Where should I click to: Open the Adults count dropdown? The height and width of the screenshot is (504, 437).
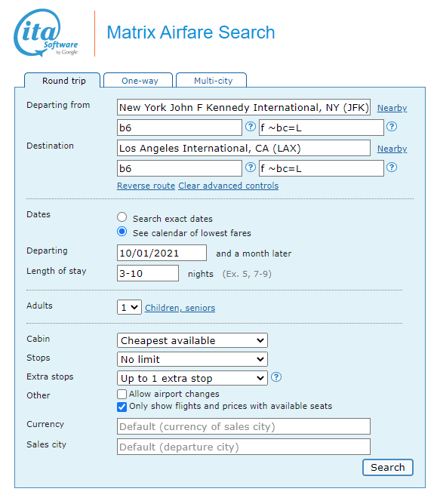click(x=129, y=307)
